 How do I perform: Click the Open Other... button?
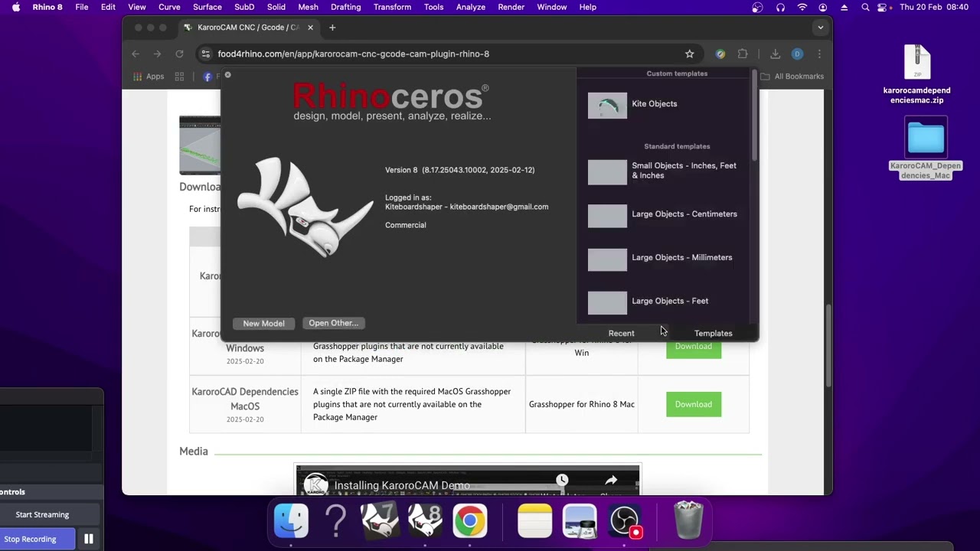(x=333, y=323)
